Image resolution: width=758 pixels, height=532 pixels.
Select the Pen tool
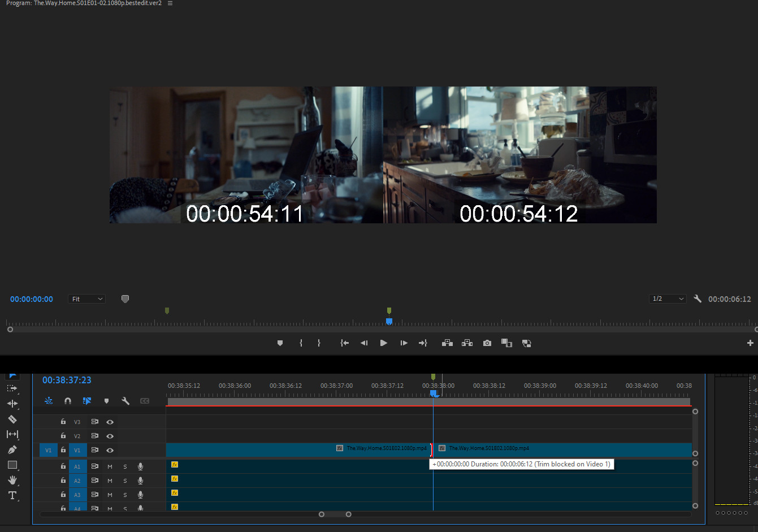click(x=12, y=449)
